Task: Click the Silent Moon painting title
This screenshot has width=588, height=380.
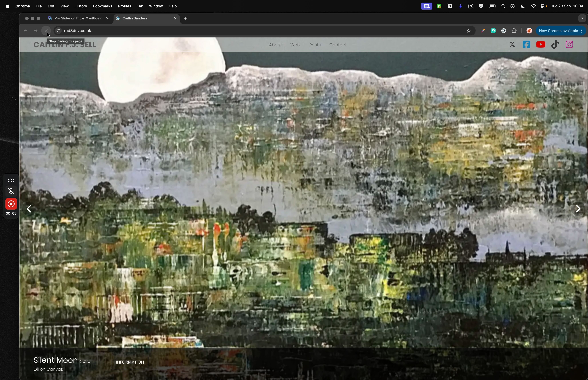Action: 55,360
